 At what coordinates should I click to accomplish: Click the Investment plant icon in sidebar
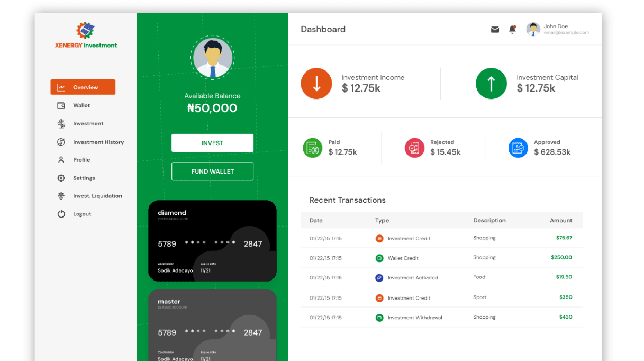tap(61, 123)
